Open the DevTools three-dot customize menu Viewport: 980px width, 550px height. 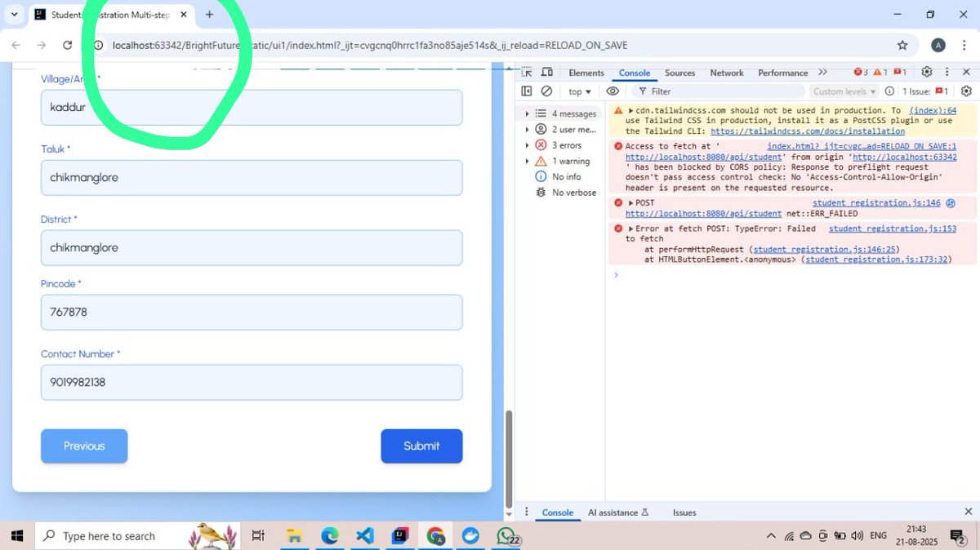coord(946,73)
